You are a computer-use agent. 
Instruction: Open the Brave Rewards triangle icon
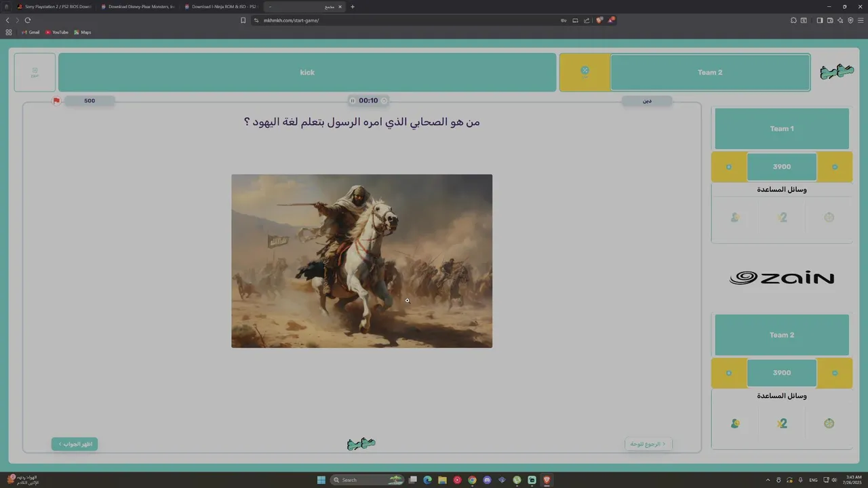pyautogui.click(x=610, y=20)
